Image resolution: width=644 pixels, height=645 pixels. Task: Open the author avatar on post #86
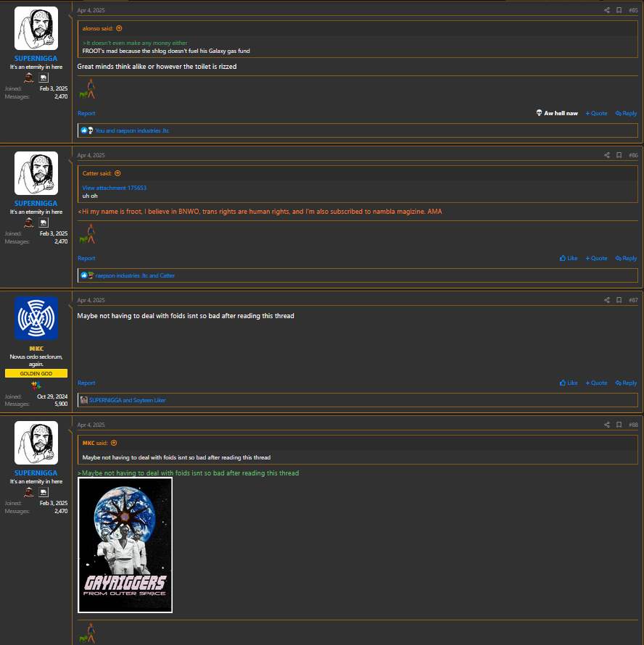click(x=36, y=173)
